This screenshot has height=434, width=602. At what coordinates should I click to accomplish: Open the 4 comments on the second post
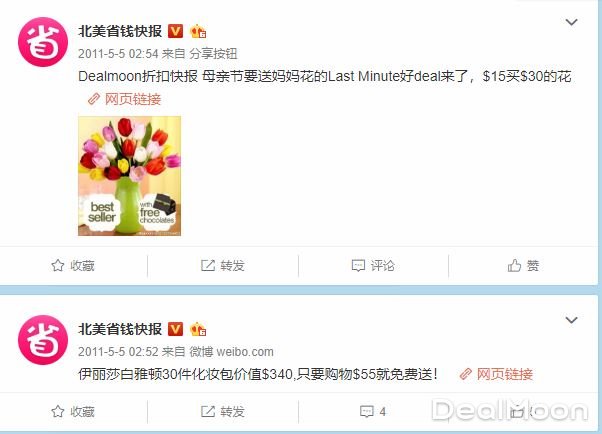click(x=373, y=412)
